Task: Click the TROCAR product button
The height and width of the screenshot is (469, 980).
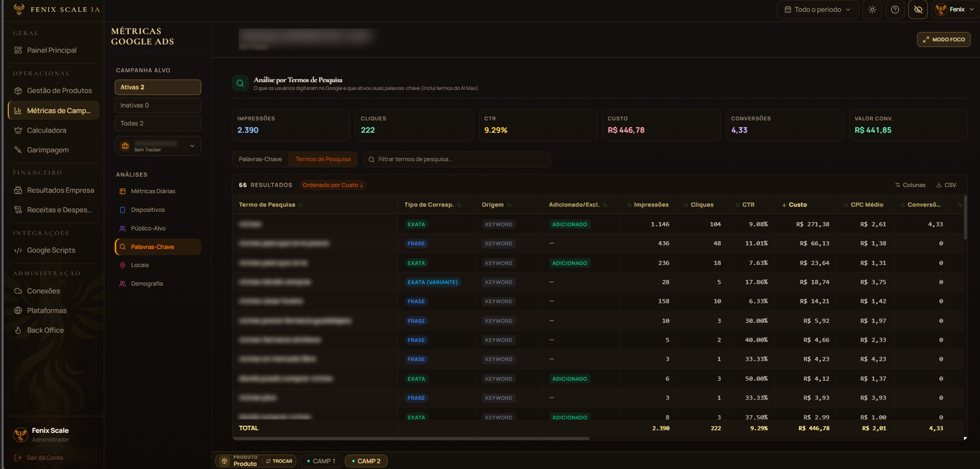Action: click(x=279, y=461)
